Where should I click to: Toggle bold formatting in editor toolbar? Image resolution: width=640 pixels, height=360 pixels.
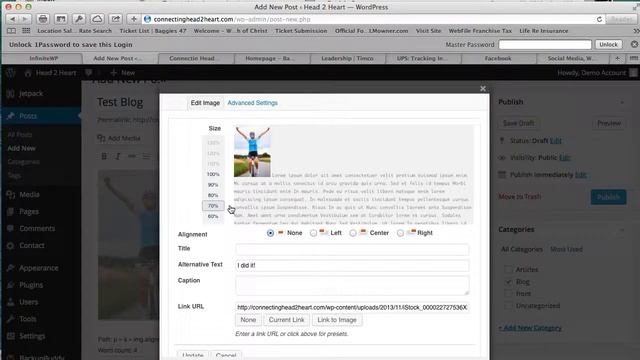point(104,156)
